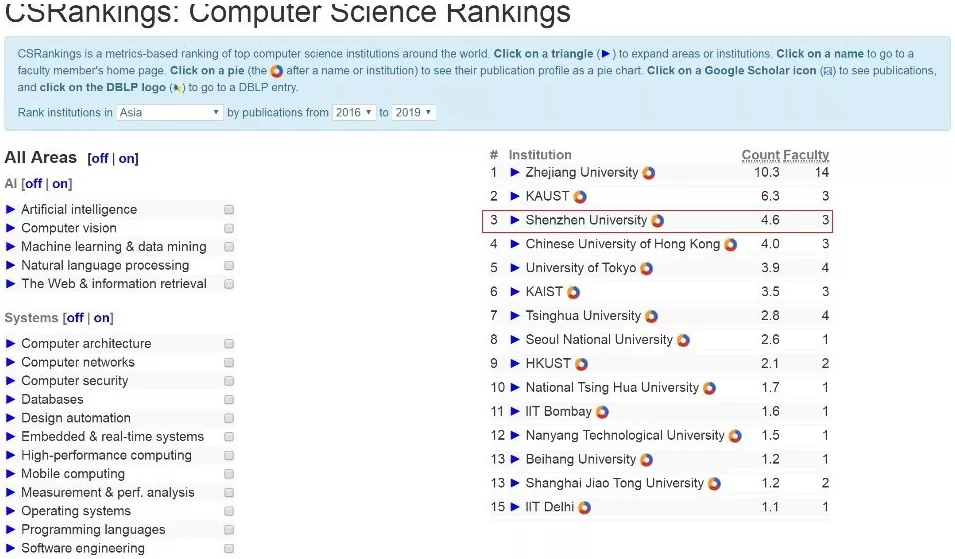The width and height of the screenshot is (955, 559).
Task: Click the KAIST pie chart icon
Action: [573, 292]
